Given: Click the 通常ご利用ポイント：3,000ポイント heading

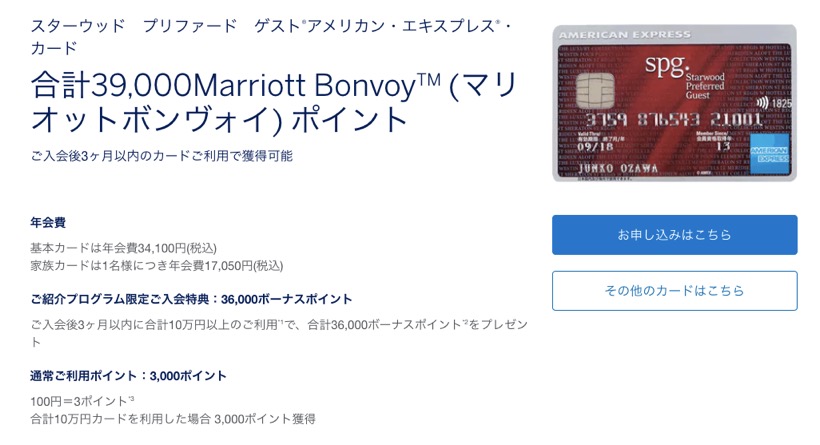Looking at the screenshot, I should coord(129,375).
